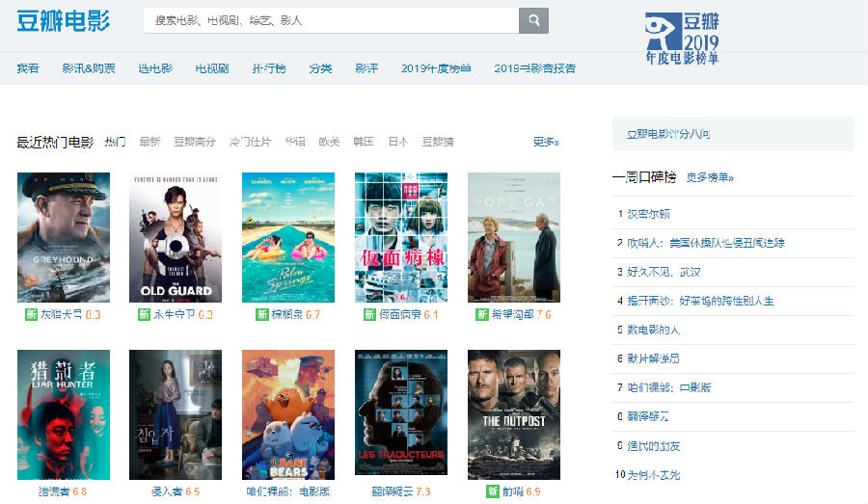This screenshot has width=868, height=504.
Task: Select the 热门 filter tab
Action: point(115,142)
